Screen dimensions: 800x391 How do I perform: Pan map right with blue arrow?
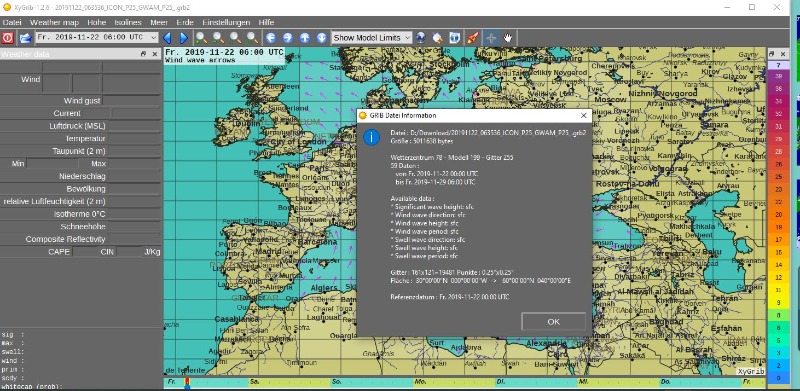(x=287, y=38)
